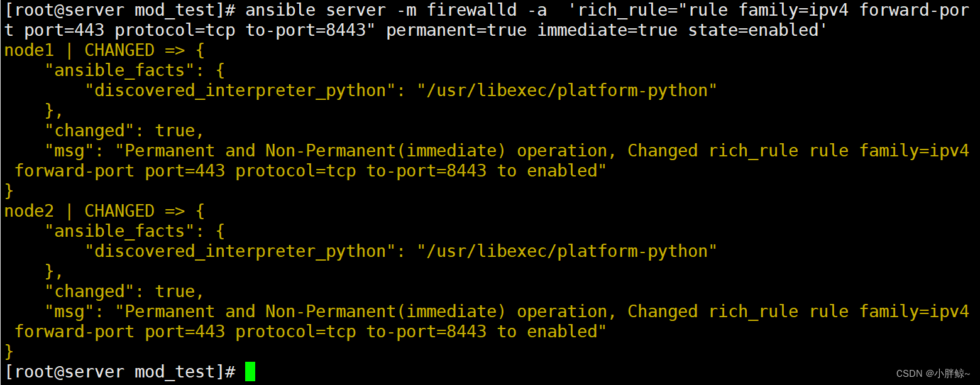Click the node1 | CHANGED header line

pos(104,50)
